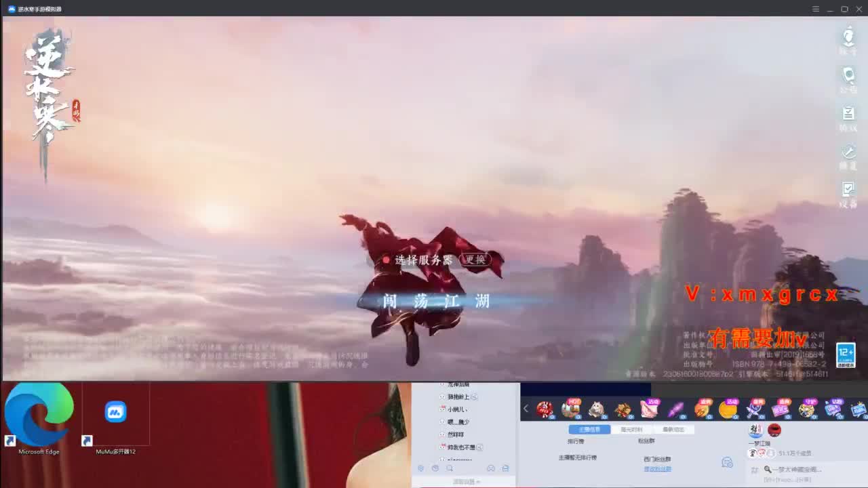The width and height of the screenshot is (868, 488).
Task: Click the magnifier icon in chat window toolbar
Action: 450,468
